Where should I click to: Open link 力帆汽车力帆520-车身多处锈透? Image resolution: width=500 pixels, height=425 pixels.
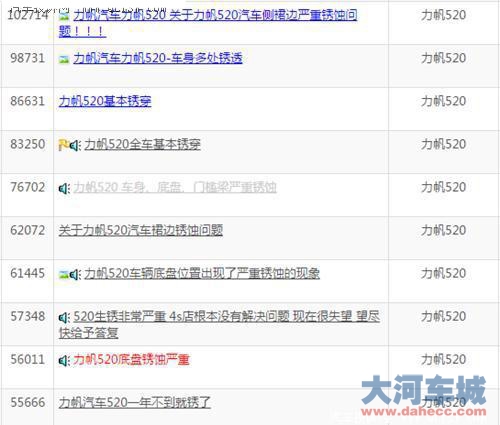(158, 58)
